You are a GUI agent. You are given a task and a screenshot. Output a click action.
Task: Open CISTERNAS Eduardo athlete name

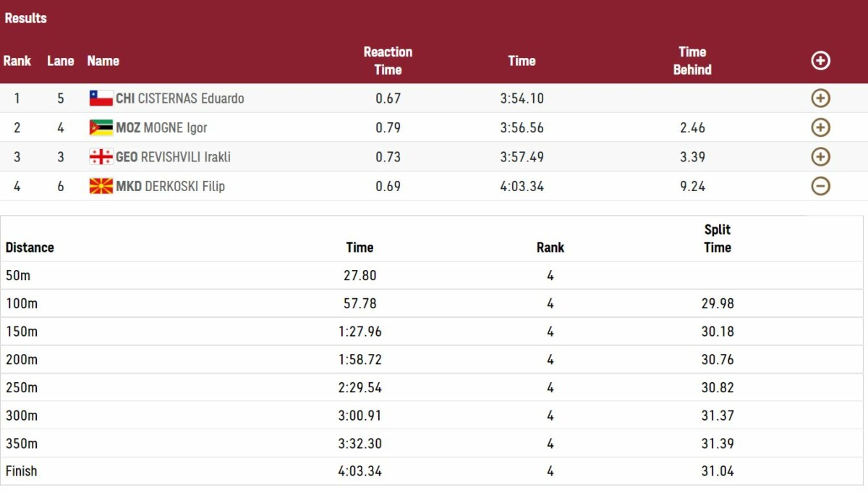pos(191,98)
